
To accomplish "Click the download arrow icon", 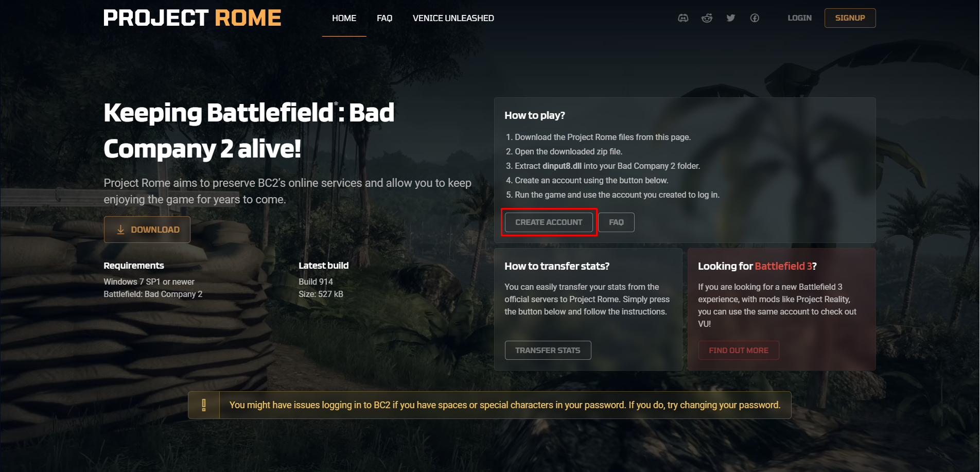I will [x=120, y=230].
